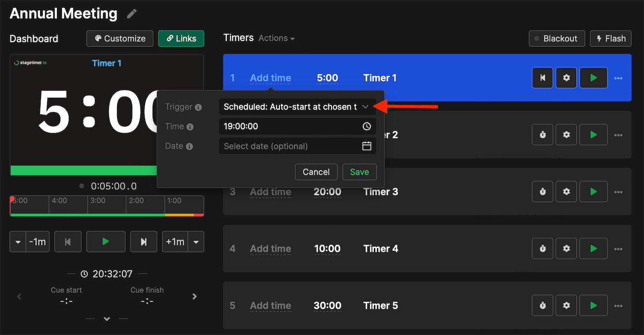Screen dimensions: 644x335
Task: Open Timer 1 settings gear
Action: 566,78
